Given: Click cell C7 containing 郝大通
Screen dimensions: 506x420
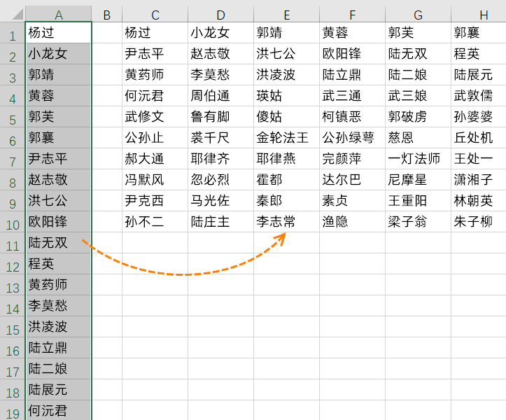Looking at the screenshot, I should (155, 158).
